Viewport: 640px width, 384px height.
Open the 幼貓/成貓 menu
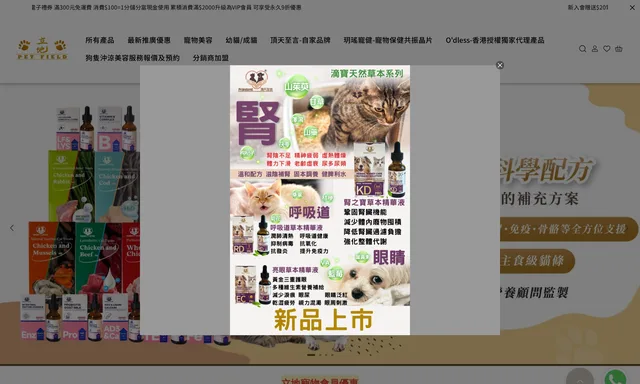241,40
